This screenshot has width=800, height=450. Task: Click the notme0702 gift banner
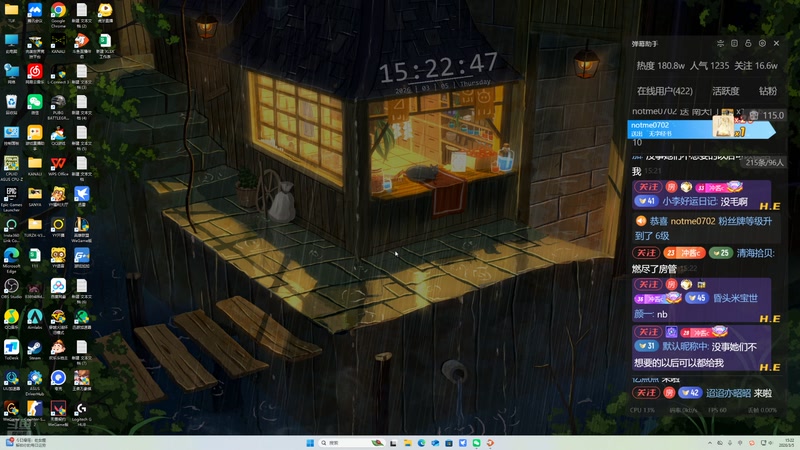701,129
